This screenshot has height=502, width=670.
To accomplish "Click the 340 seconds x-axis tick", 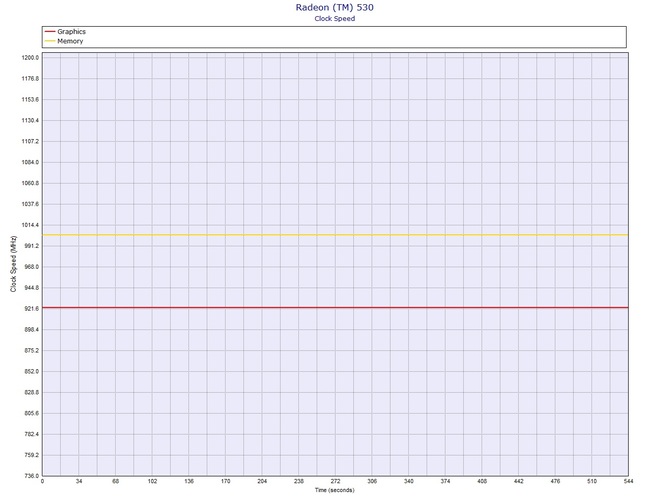I will pos(408,481).
